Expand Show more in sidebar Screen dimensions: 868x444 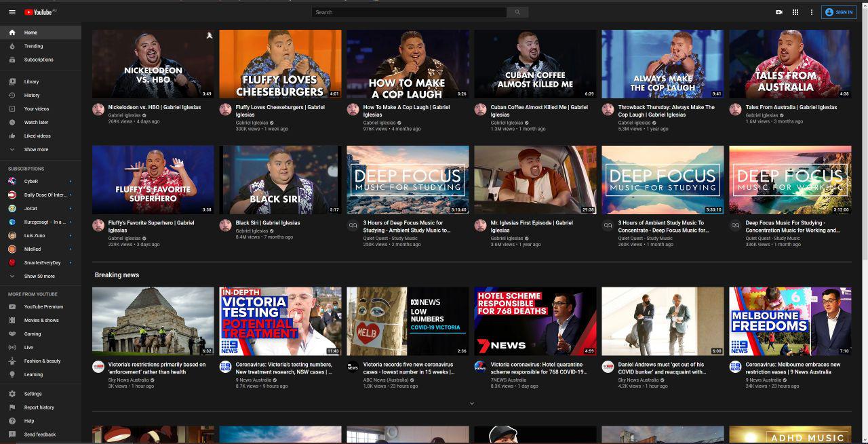pyautogui.click(x=41, y=149)
